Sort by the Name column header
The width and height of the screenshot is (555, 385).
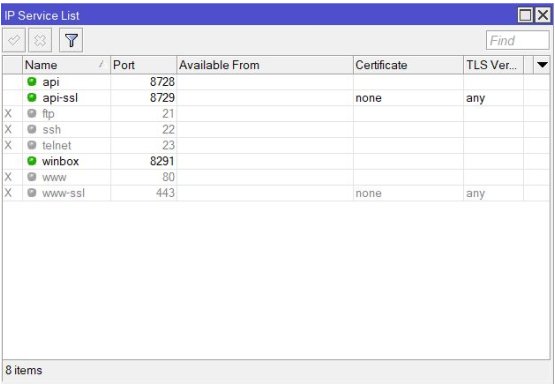click(66, 65)
